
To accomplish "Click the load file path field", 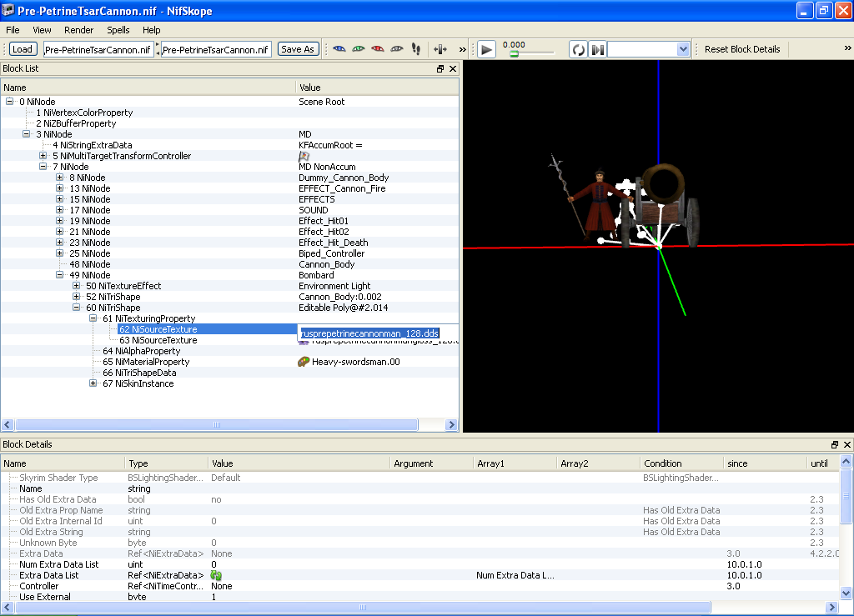I will [98, 49].
